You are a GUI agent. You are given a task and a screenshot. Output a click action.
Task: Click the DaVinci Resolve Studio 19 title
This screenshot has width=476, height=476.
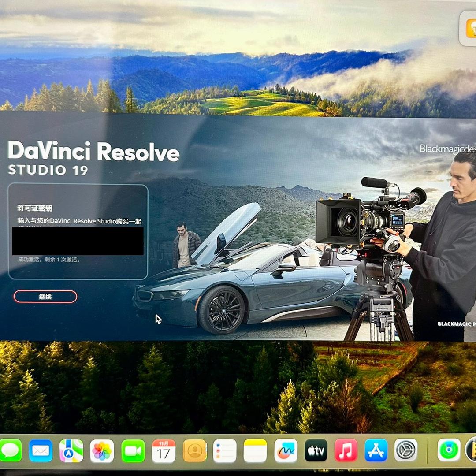tap(93, 157)
